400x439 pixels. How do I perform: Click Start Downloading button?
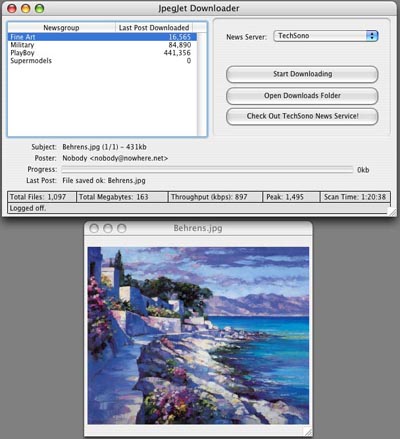(x=302, y=74)
